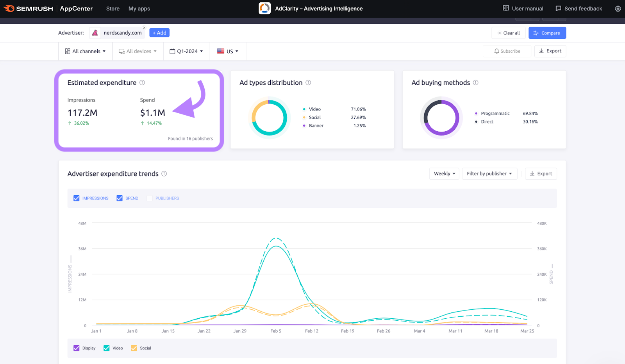
Task: Click the Semrush logo icon
Action: click(8, 8)
